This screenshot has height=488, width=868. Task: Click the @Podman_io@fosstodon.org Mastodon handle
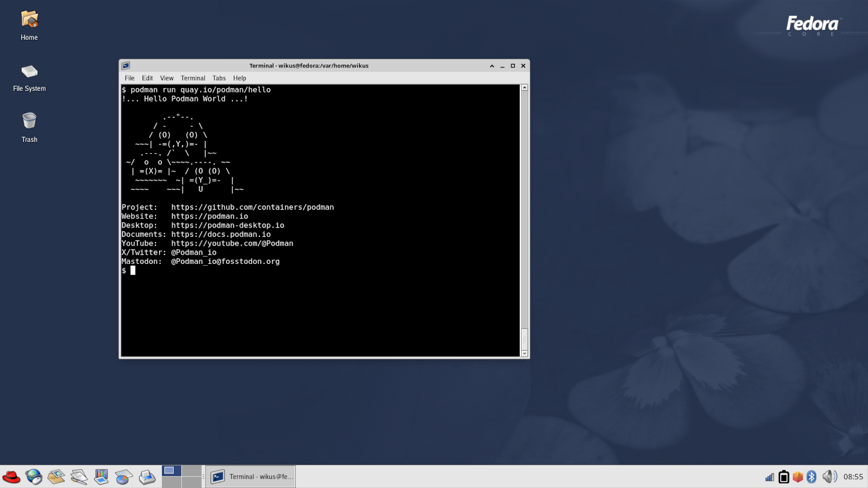pyautogui.click(x=225, y=262)
